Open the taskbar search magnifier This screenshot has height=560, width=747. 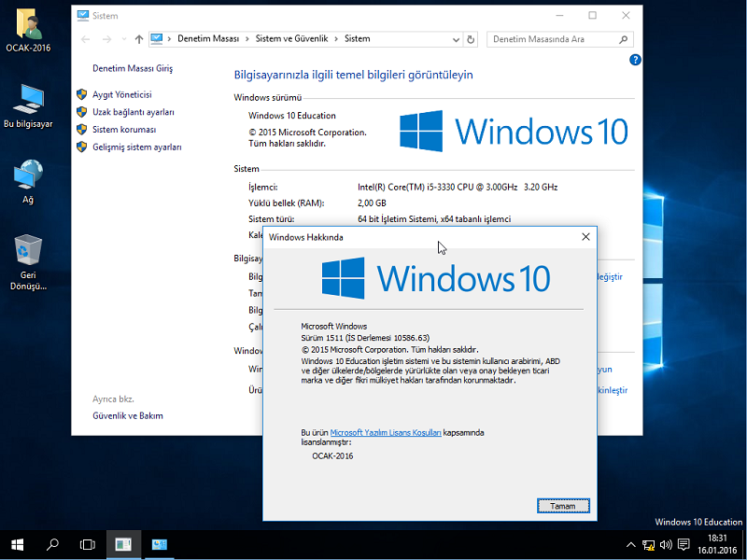coord(52,544)
